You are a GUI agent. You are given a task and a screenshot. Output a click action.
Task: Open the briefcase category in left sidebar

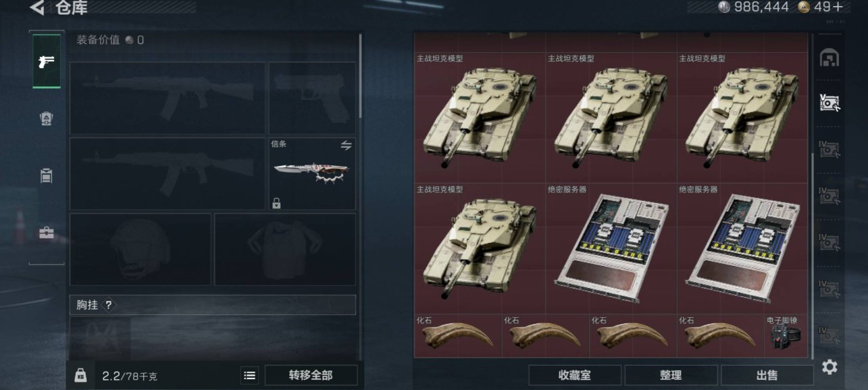click(x=47, y=233)
